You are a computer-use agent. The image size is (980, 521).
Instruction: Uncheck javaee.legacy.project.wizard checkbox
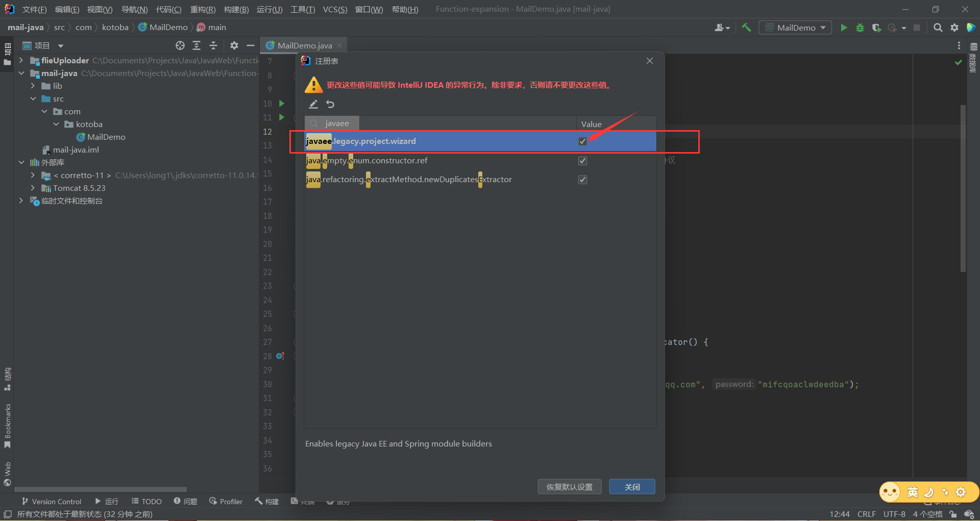tap(582, 141)
